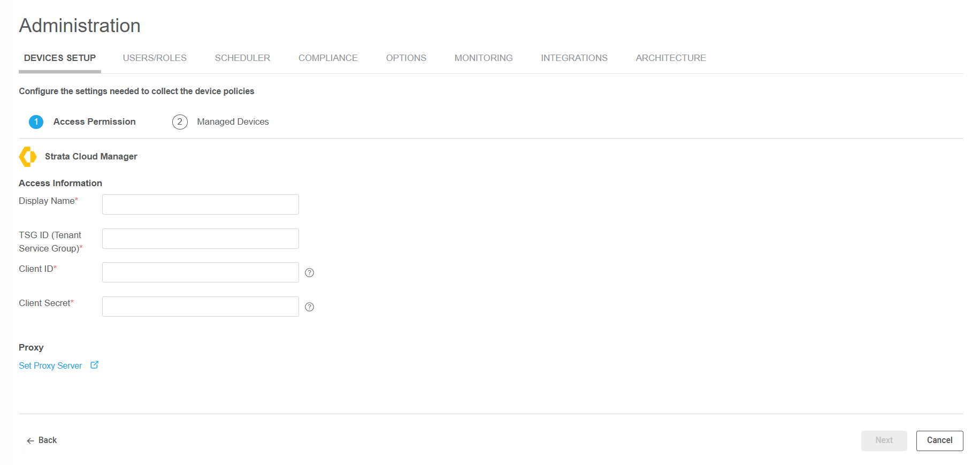Screen dimensions: 980x465
Task: Focus the Client Secret input field
Action: pyautogui.click(x=201, y=307)
